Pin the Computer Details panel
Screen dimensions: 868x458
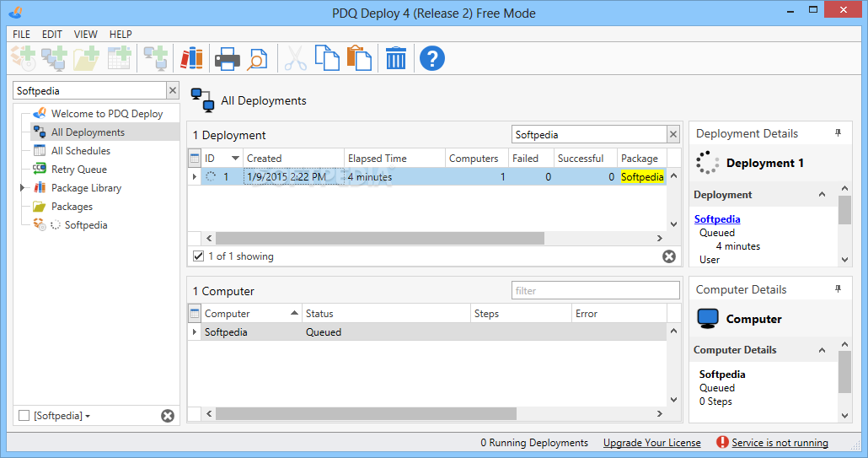coord(839,289)
